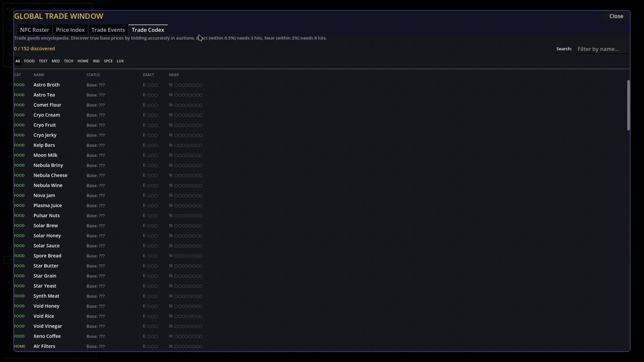
Task: Switch to the NPC Roster tab
Action: 35,30
